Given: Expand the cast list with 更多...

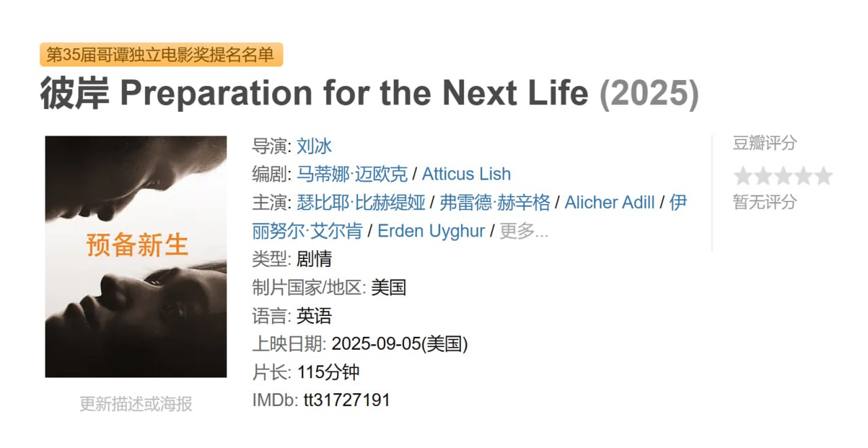Looking at the screenshot, I should tap(524, 231).
